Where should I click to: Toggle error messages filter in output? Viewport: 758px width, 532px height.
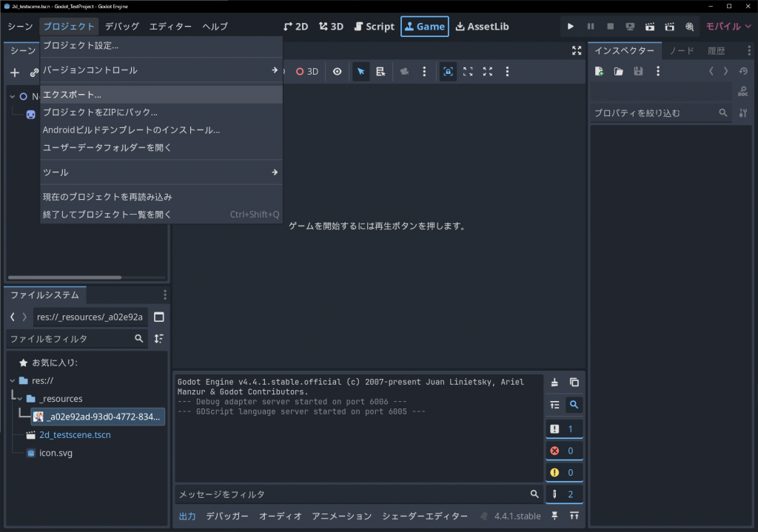(x=564, y=451)
